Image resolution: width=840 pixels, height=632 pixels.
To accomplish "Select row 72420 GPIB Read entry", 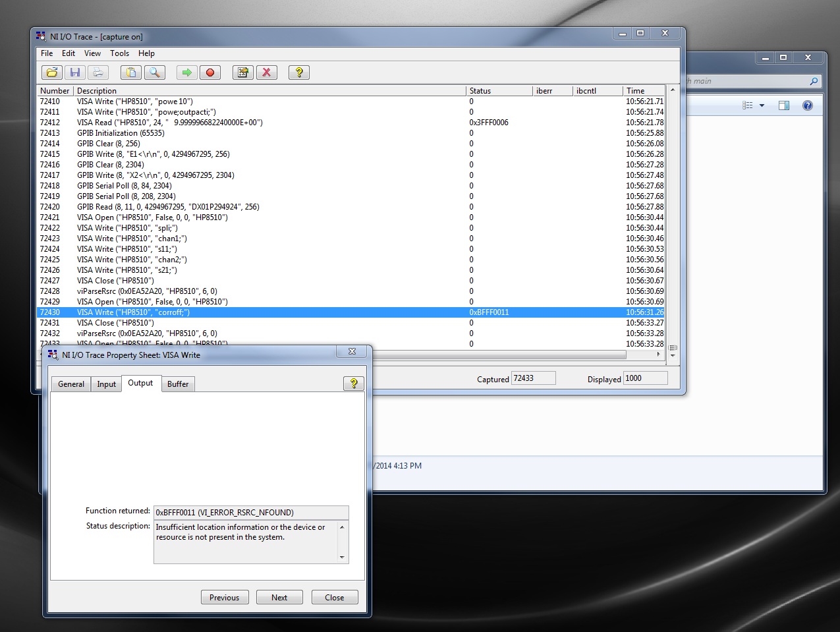I will tap(350, 207).
